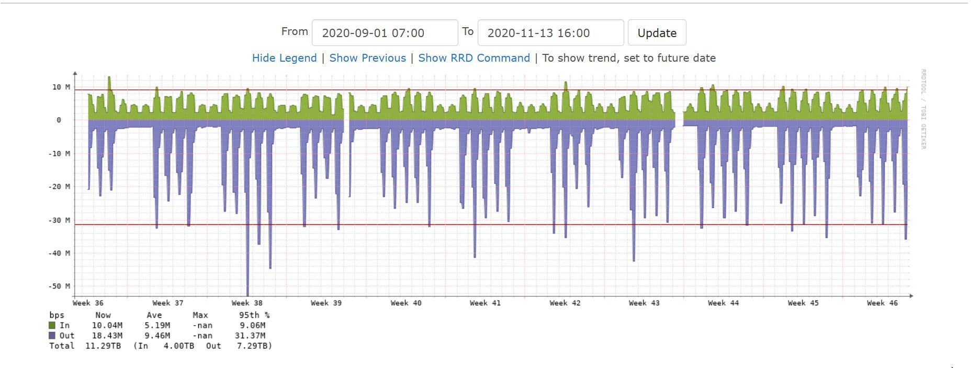
Task: Click the green In legend swatch
Action: coord(52,325)
